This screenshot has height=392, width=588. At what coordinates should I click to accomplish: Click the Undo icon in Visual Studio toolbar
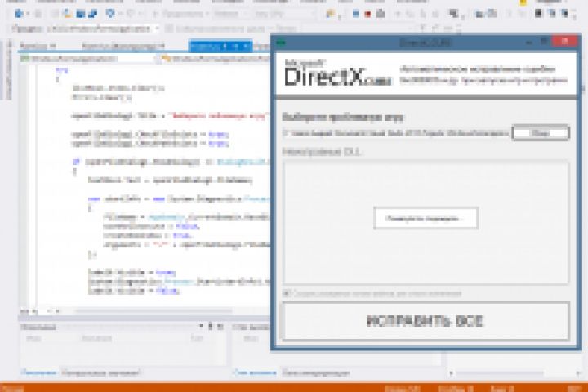[x=110, y=14]
